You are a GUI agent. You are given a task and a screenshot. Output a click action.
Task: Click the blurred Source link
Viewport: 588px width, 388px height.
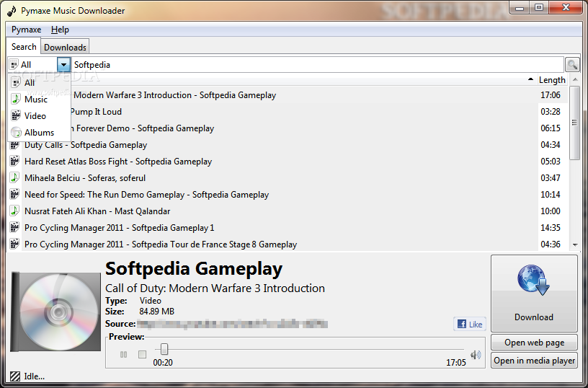click(233, 324)
